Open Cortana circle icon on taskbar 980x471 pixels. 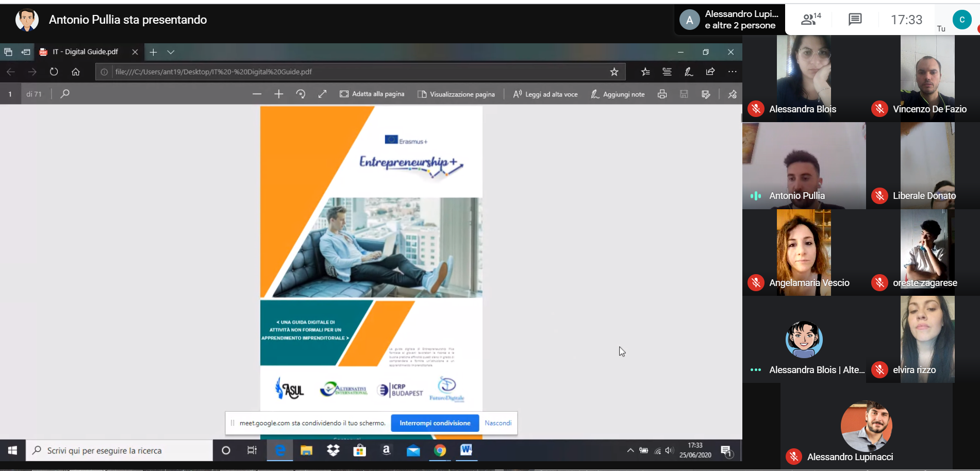[226, 450]
